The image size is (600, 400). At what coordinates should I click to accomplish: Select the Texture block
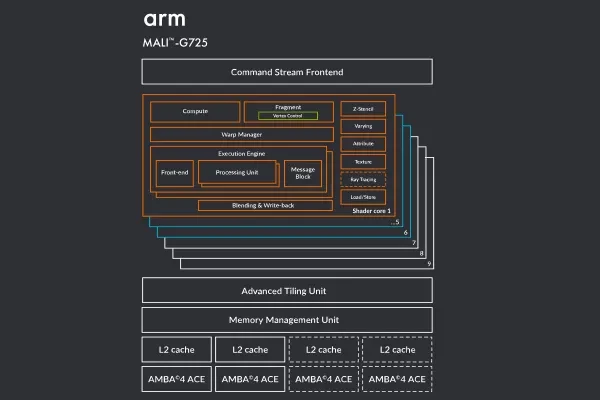tap(362, 161)
